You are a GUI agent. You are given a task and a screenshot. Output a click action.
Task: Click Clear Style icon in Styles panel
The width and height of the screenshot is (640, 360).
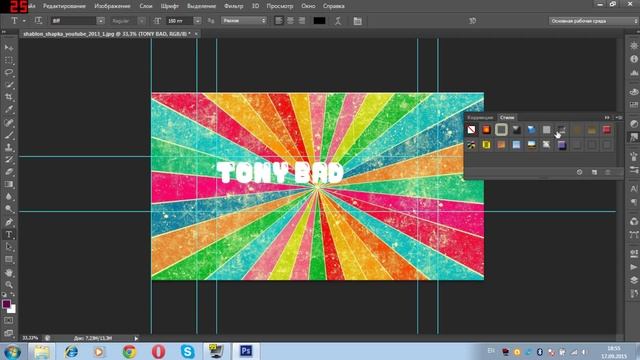point(580,172)
